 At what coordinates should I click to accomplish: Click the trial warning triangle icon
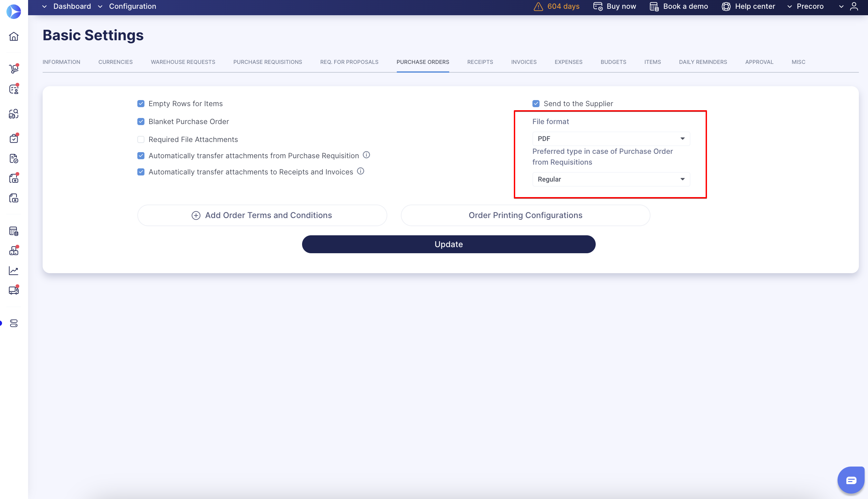tap(538, 6)
